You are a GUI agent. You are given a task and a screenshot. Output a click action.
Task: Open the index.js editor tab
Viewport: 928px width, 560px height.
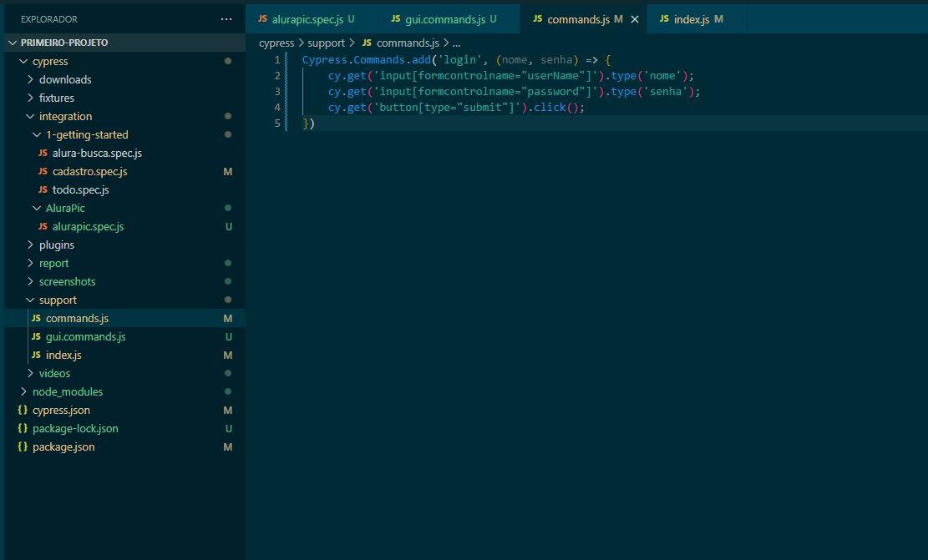click(691, 19)
